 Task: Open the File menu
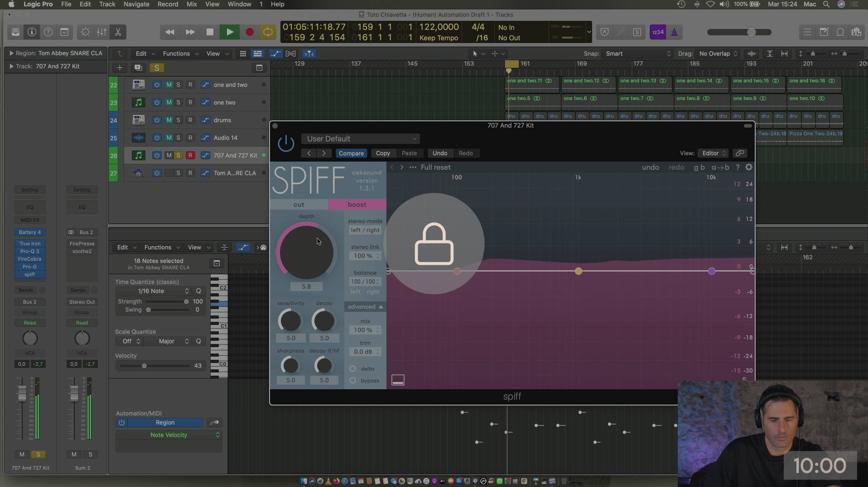(66, 4)
